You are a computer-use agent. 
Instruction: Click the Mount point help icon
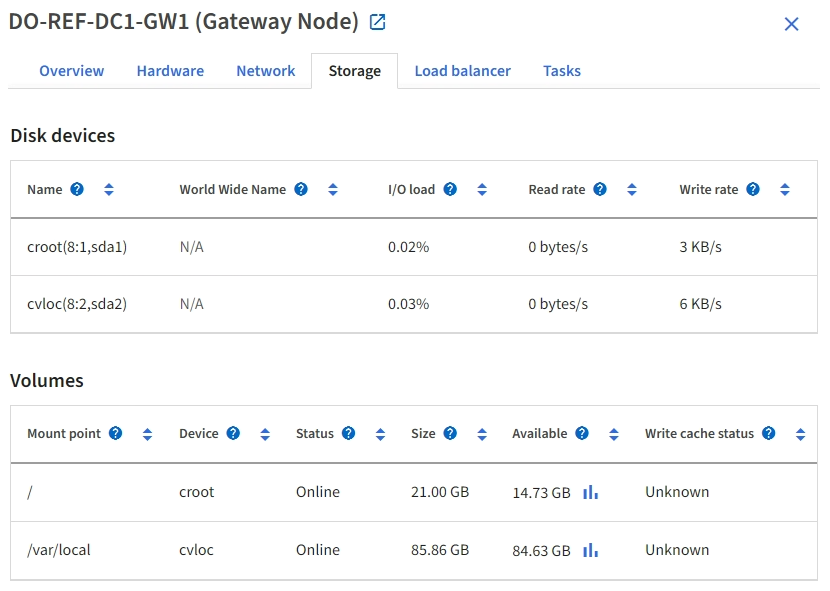(x=115, y=434)
